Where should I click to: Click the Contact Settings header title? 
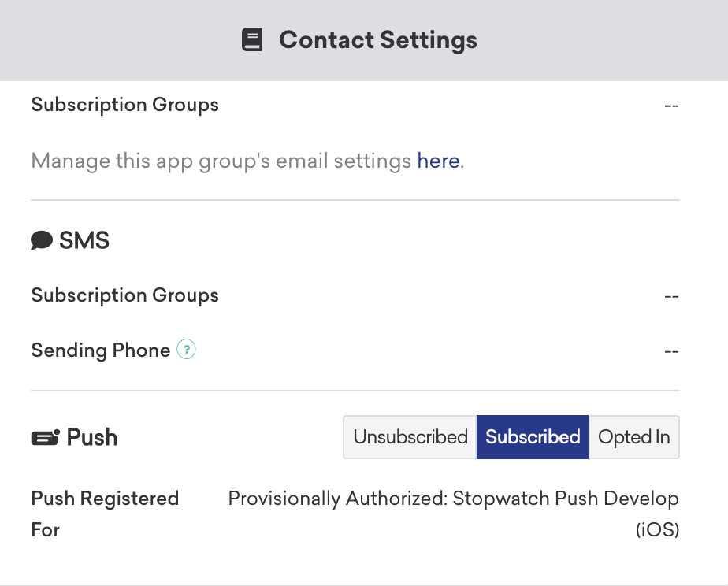[x=378, y=40]
